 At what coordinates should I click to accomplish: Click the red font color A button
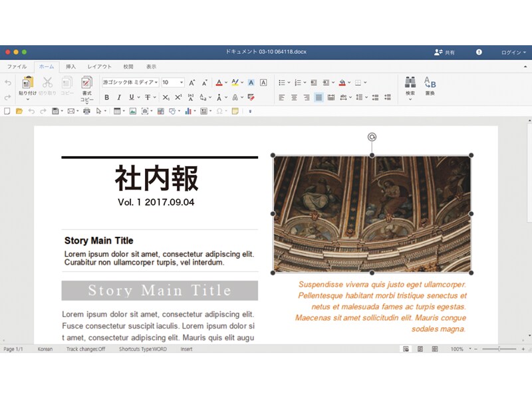(x=219, y=82)
